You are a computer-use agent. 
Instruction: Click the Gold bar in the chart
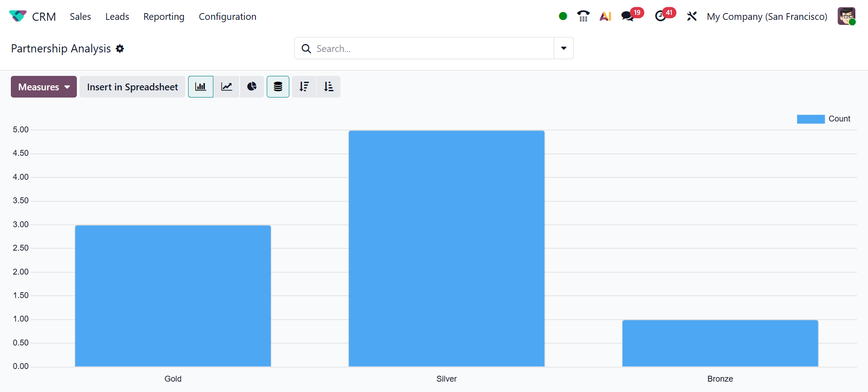[x=173, y=296]
